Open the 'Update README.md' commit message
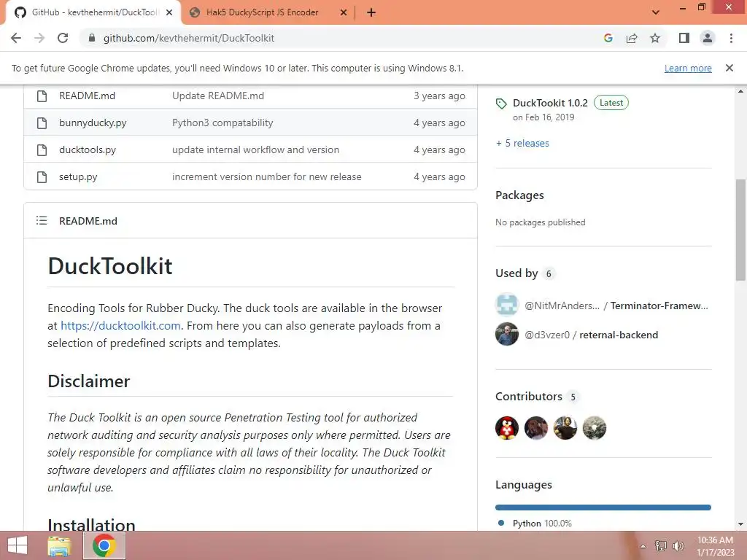 coord(218,96)
